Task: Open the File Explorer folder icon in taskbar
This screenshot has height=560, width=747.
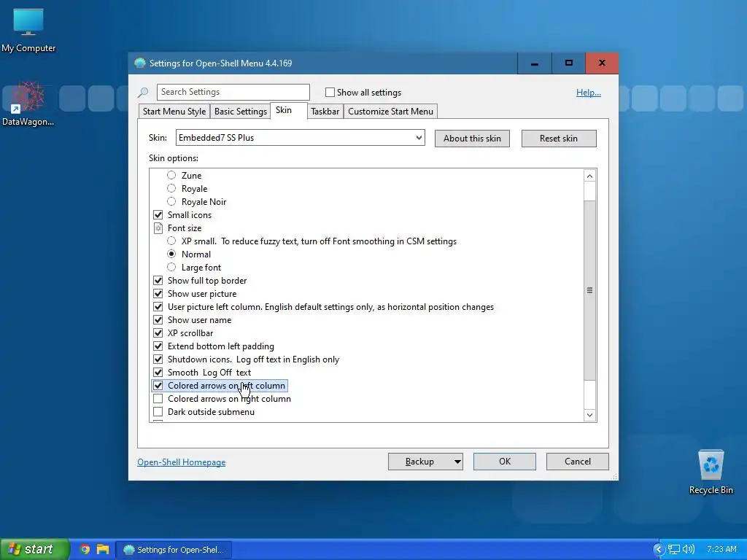Action: point(103,549)
